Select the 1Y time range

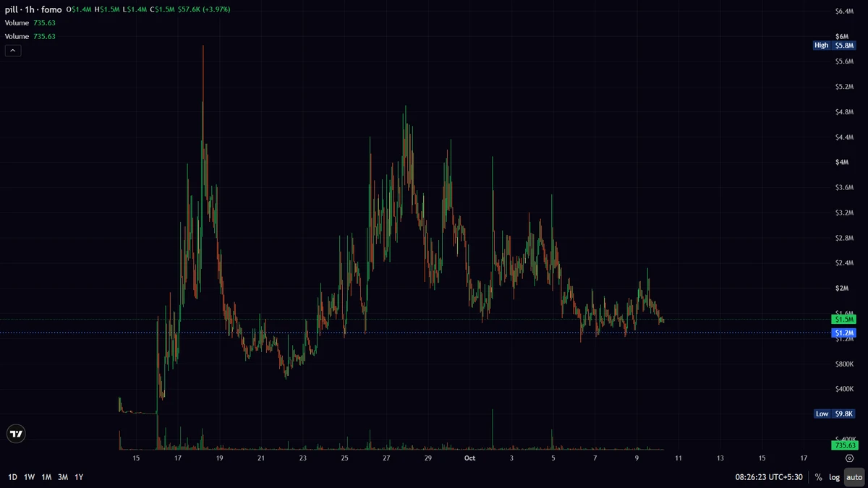[x=79, y=477]
